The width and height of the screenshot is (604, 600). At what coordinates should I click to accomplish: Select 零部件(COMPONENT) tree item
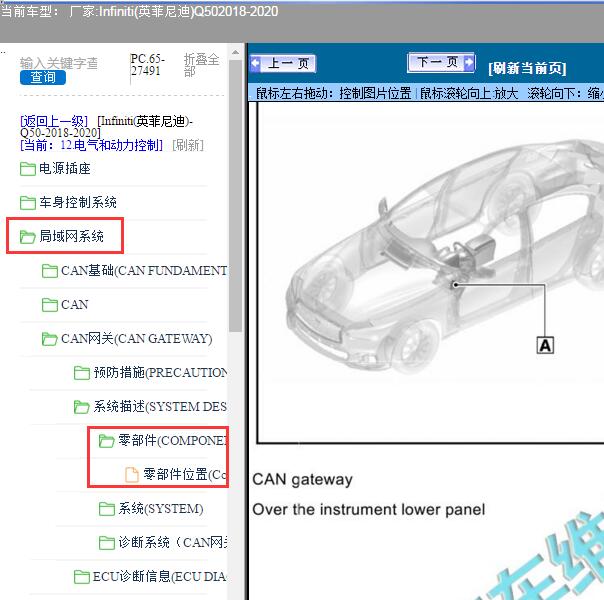(173, 440)
